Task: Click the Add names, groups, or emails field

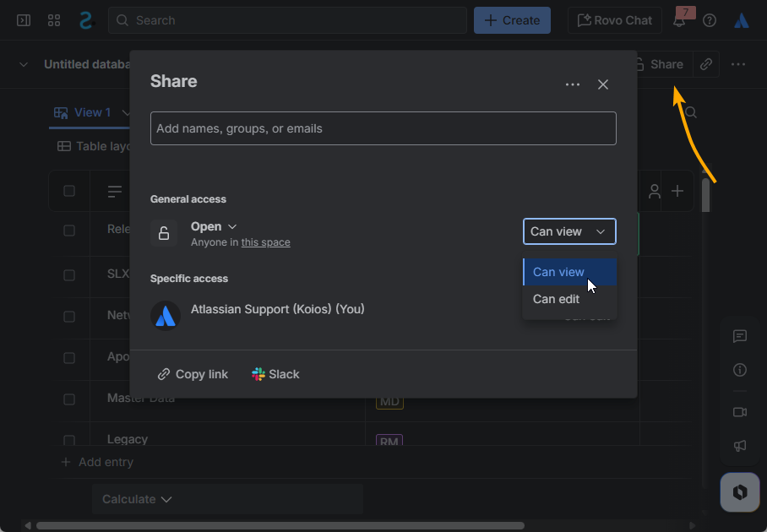Action: [x=383, y=128]
